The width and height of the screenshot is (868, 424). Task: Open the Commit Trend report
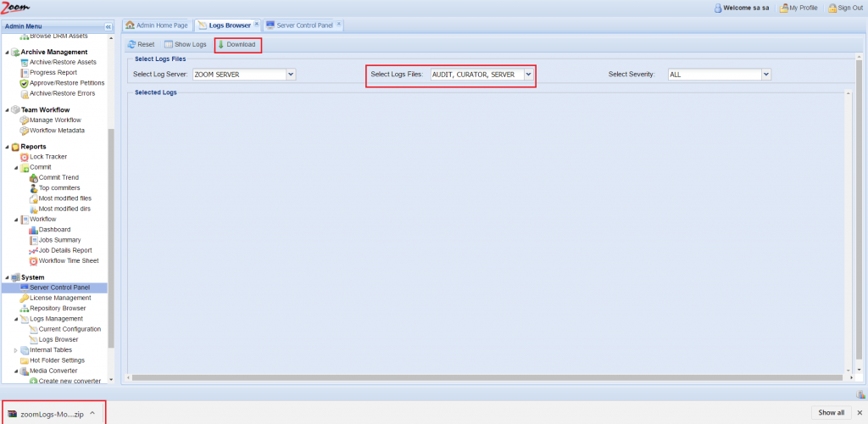[58, 177]
